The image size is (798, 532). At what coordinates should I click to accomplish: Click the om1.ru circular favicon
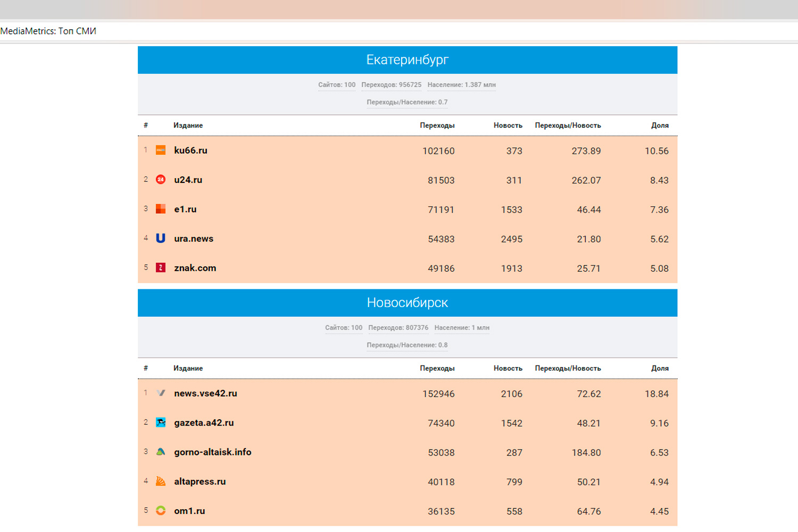tap(161, 510)
